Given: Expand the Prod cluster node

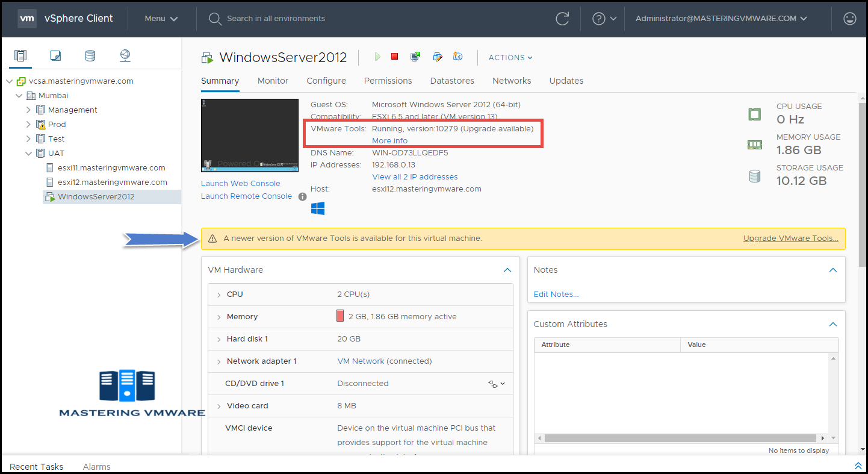Looking at the screenshot, I should click(x=28, y=125).
